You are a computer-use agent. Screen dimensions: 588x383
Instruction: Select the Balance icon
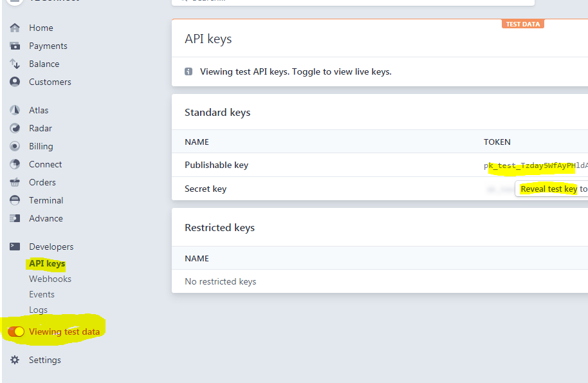(x=14, y=64)
